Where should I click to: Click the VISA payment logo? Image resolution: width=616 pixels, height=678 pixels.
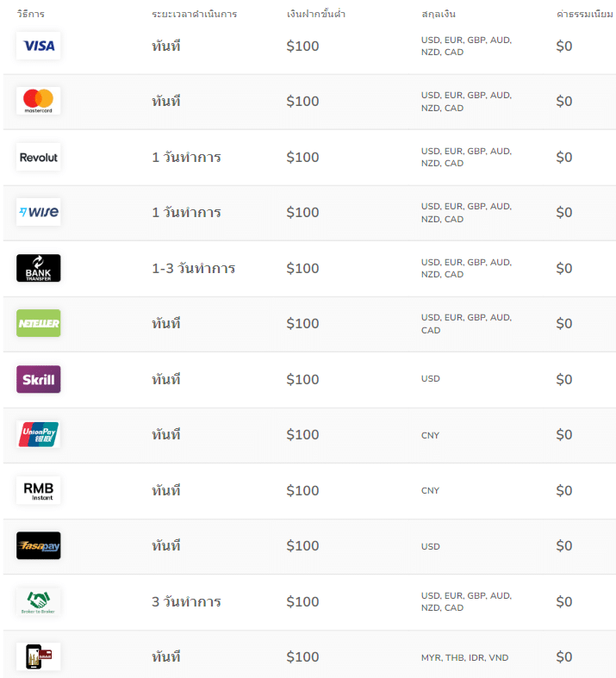point(39,46)
